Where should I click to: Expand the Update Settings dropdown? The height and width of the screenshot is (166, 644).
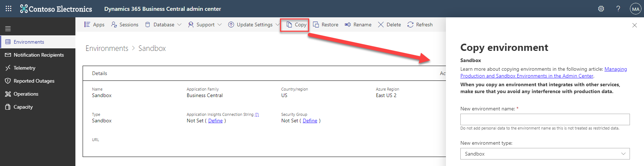tap(254, 25)
